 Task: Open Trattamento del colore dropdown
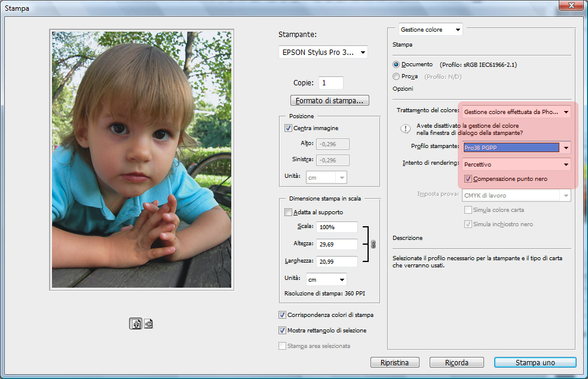click(x=516, y=112)
